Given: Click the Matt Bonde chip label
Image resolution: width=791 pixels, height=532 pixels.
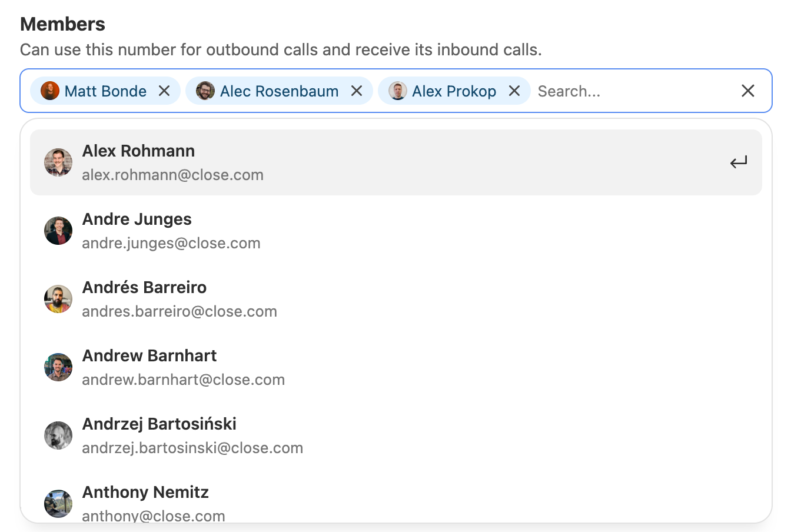Looking at the screenshot, I should coord(105,91).
